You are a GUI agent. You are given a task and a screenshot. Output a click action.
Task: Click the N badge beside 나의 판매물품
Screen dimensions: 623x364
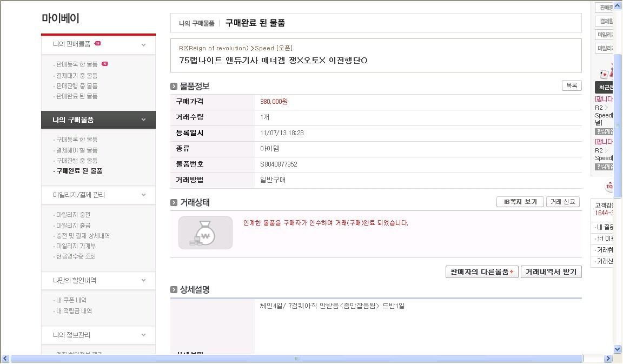click(97, 43)
